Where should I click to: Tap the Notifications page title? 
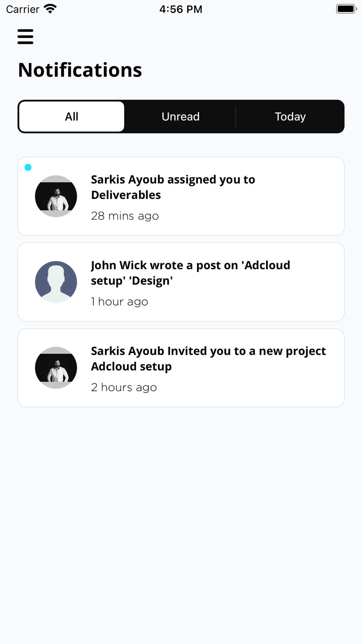(x=80, y=70)
